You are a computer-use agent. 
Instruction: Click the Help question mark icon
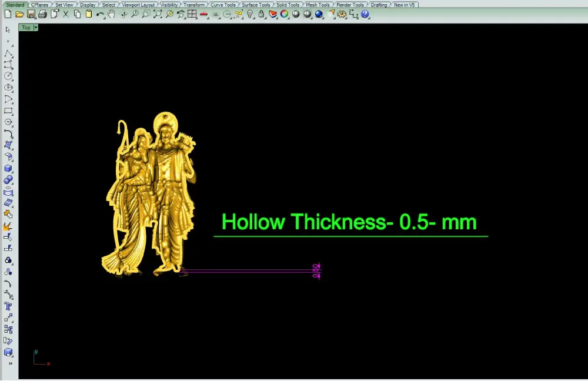click(x=365, y=14)
